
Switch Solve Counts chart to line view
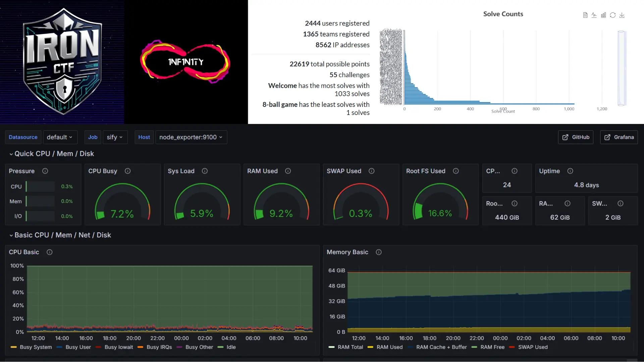pyautogui.click(x=594, y=15)
